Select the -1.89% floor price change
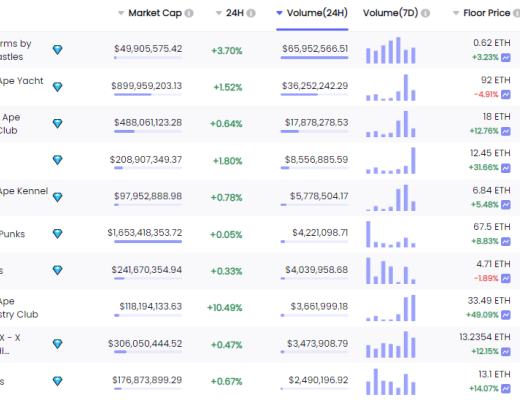Screen dimensions: 520x400 click(x=486, y=278)
